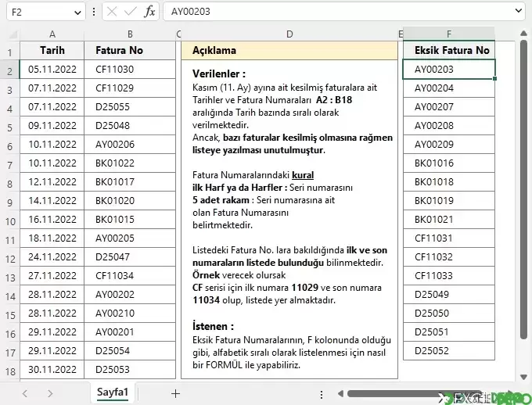Click the vertical scrollbar down arrow

coord(523,377)
